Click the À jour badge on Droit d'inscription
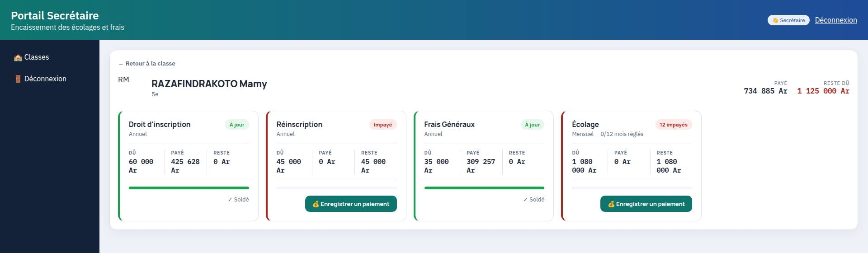This screenshot has width=868, height=253. click(237, 125)
